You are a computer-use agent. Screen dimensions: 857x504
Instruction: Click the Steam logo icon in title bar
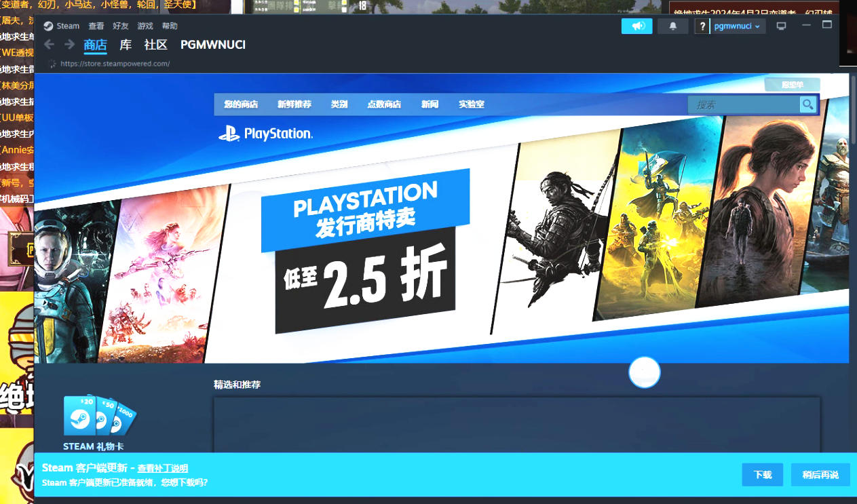(x=48, y=26)
